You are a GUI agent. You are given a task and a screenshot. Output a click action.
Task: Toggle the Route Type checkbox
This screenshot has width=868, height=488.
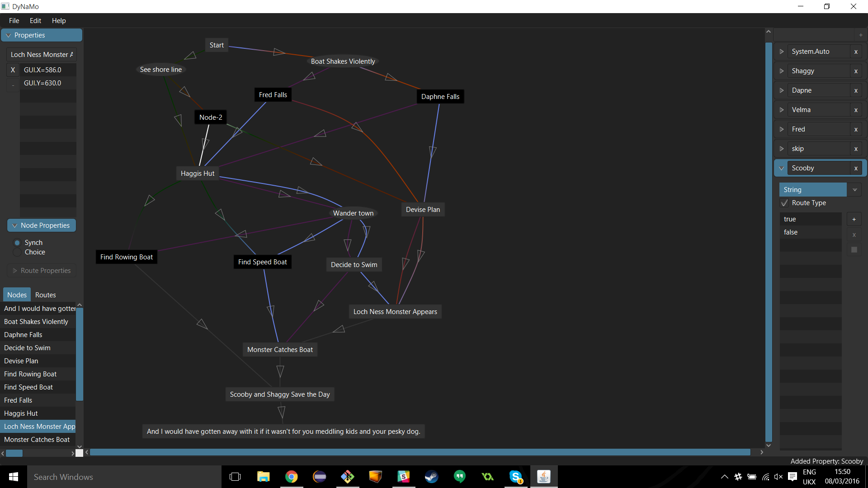[784, 203]
